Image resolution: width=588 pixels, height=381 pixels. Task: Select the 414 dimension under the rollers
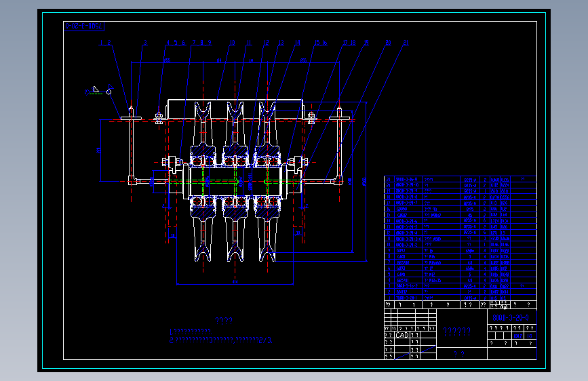[x=235, y=281]
